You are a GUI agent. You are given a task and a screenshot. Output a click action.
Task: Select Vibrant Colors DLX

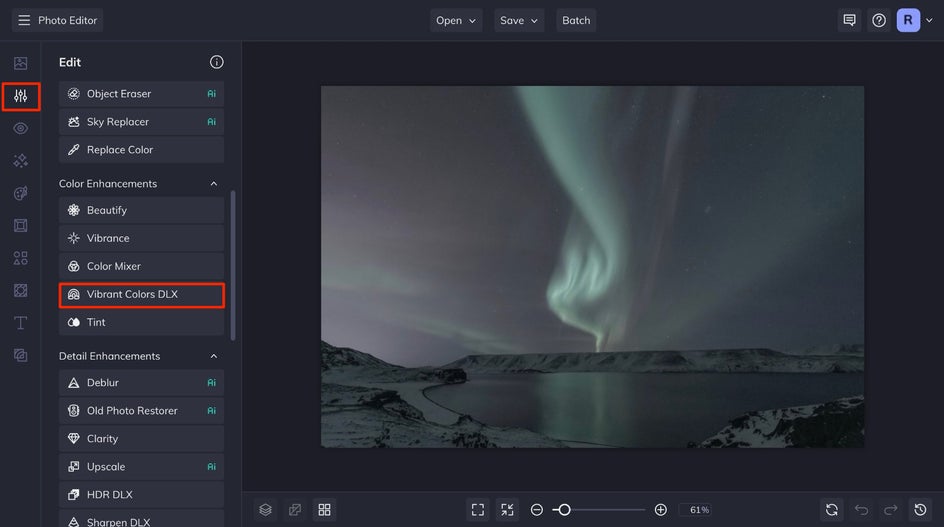pos(141,295)
